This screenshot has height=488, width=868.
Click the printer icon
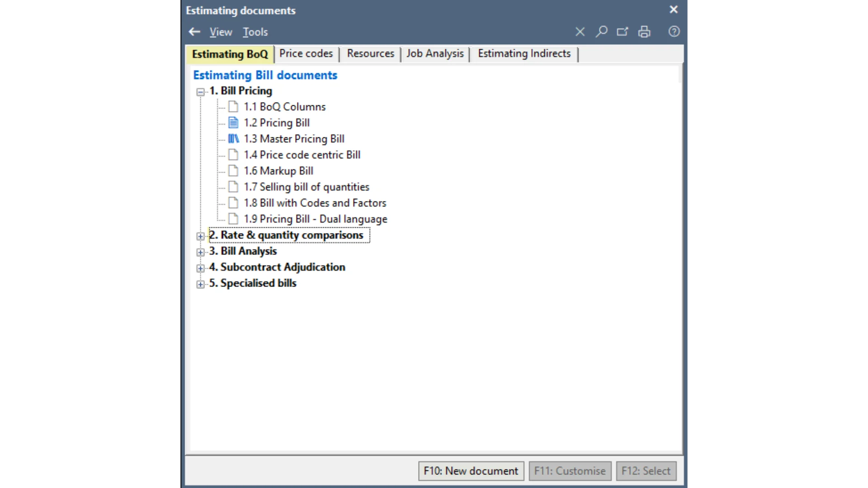pos(644,32)
